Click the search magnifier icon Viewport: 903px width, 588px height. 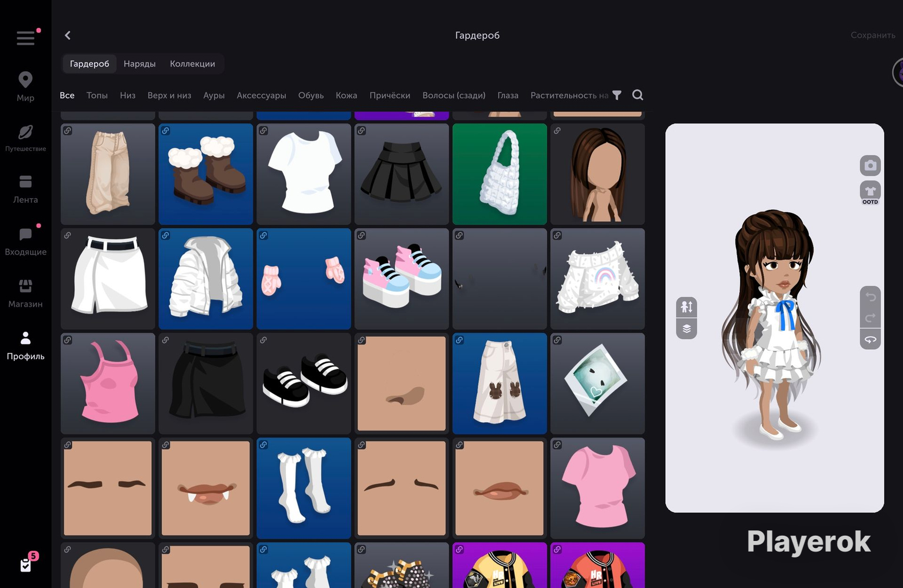pyautogui.click(x=637, y=95)
